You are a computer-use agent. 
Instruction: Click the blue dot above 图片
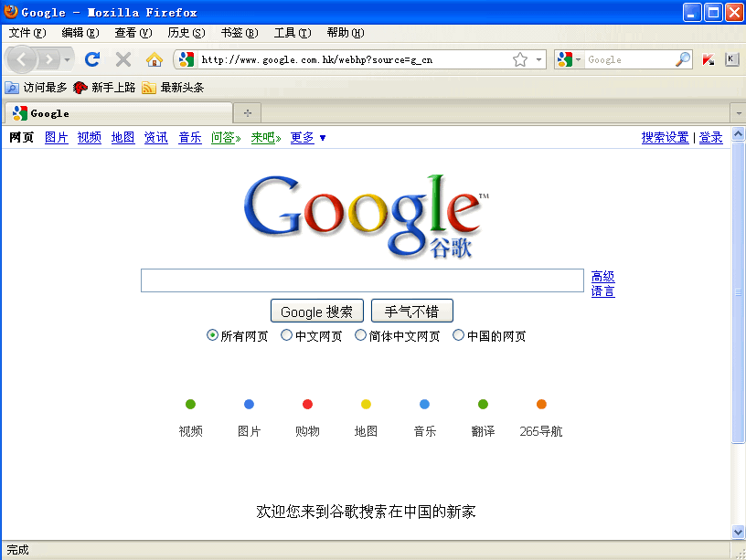pyautogui.click(x=249, y=404)
